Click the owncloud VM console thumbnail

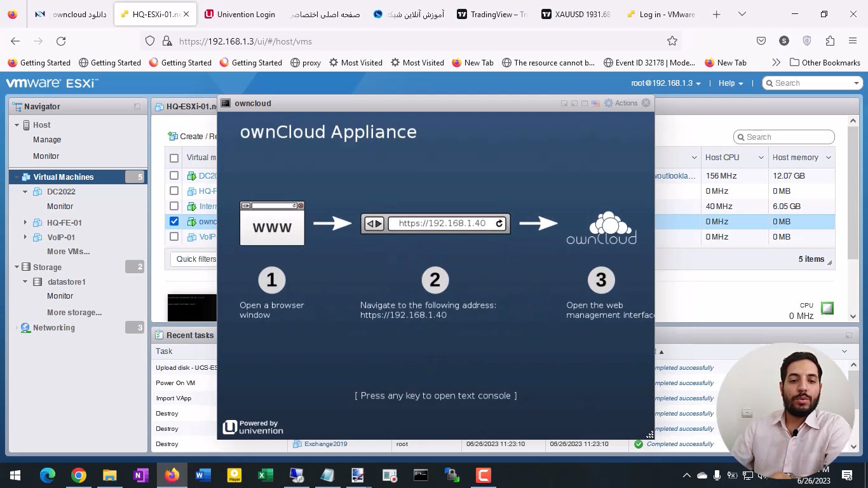pyautogui.click(x=192, y=308)
